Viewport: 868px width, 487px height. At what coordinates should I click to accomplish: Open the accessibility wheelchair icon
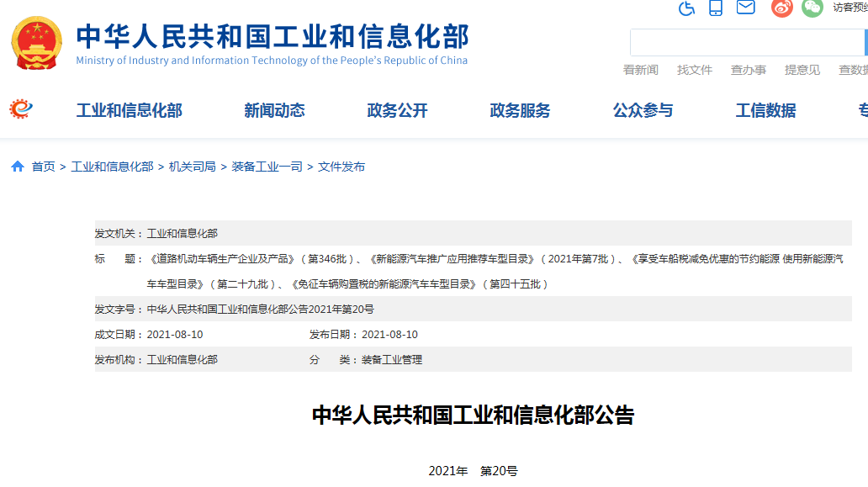tap(686, 8)
